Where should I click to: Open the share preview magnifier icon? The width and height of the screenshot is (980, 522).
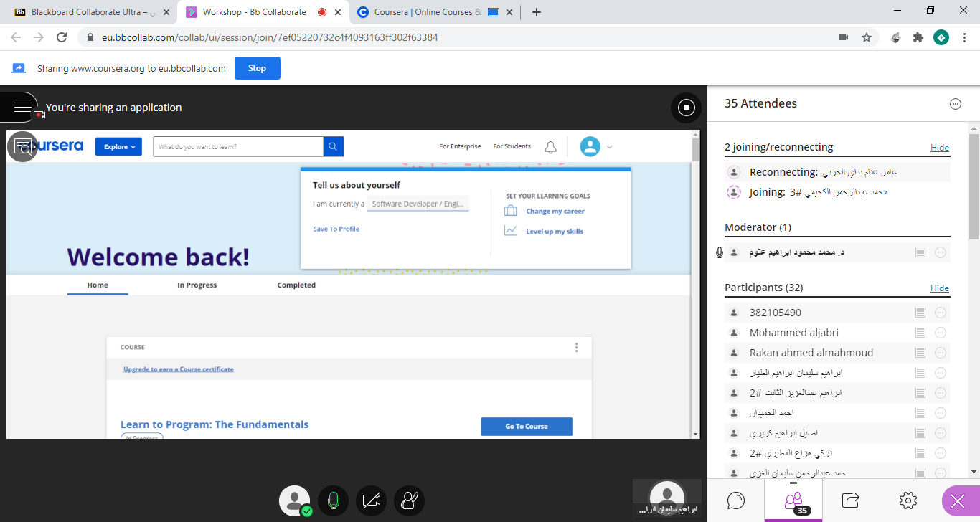(x=22, y=146)
